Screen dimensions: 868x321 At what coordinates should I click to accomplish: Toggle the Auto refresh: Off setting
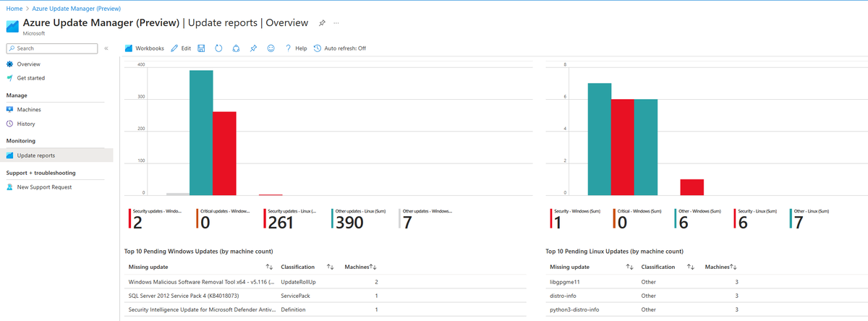(x=340, y=48)
